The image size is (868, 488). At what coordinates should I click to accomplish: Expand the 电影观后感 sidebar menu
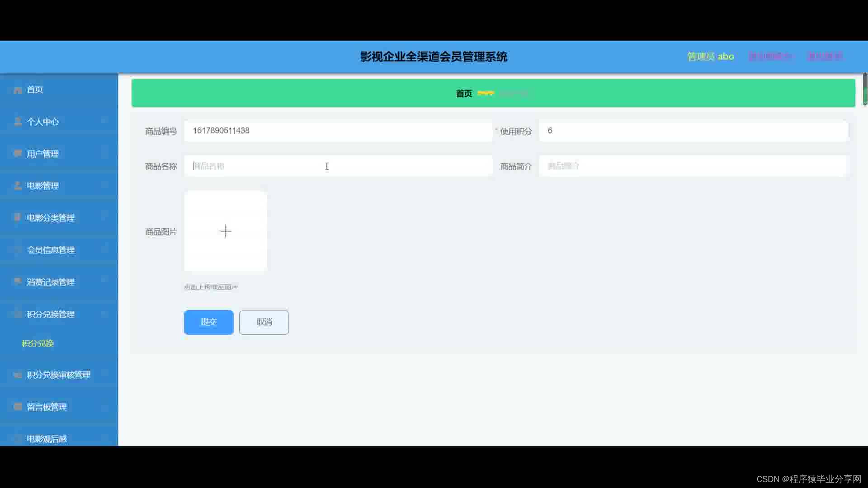click(47, 439)
